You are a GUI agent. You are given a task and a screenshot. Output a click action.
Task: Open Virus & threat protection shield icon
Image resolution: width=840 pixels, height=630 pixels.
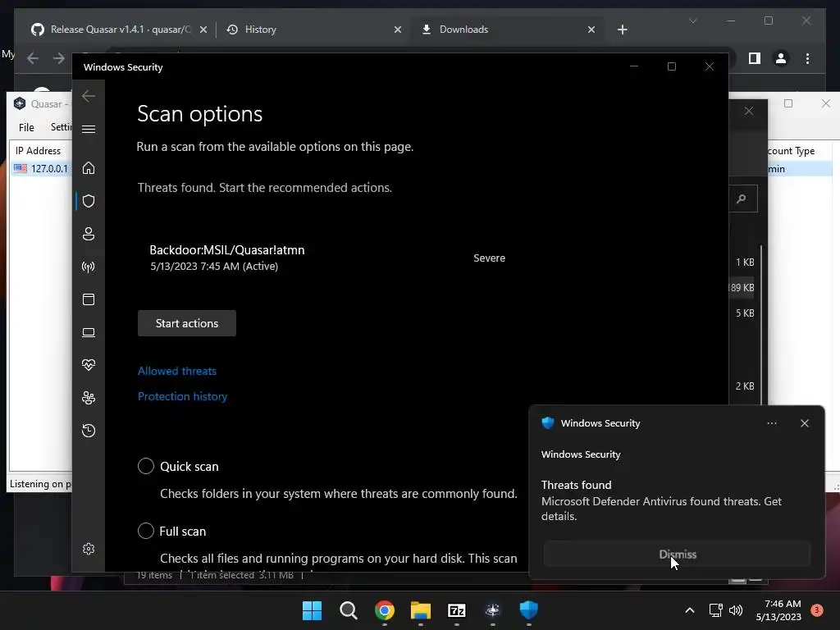click(x=89, y=201)
